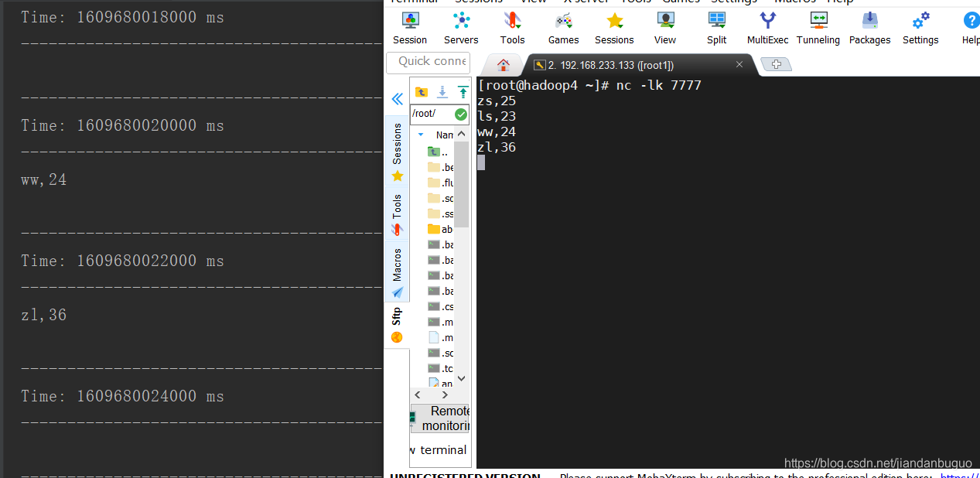Open the Packages toolbar icon
Screen dimensions: 980x478
coord(870,28)
